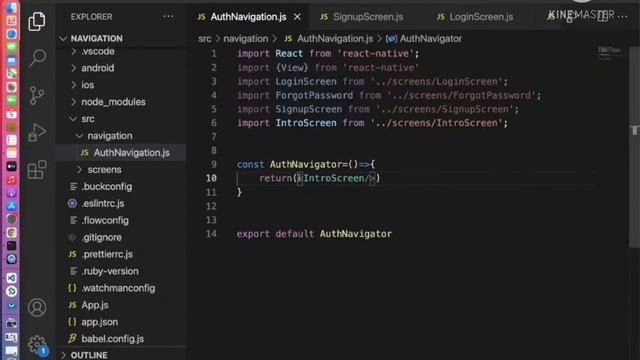The image size is (640, 360).
Task: Open the Explorer view in activity bar
Action: 37,21
